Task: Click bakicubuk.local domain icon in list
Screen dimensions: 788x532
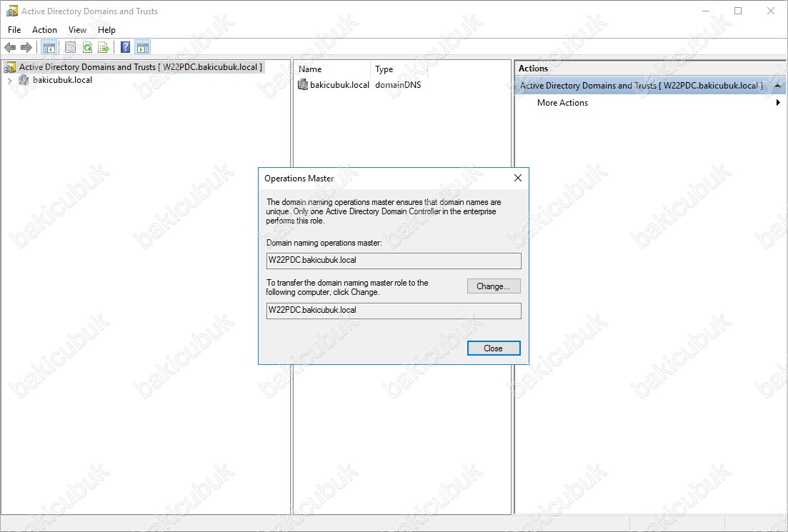Action: tap(303, 84)
